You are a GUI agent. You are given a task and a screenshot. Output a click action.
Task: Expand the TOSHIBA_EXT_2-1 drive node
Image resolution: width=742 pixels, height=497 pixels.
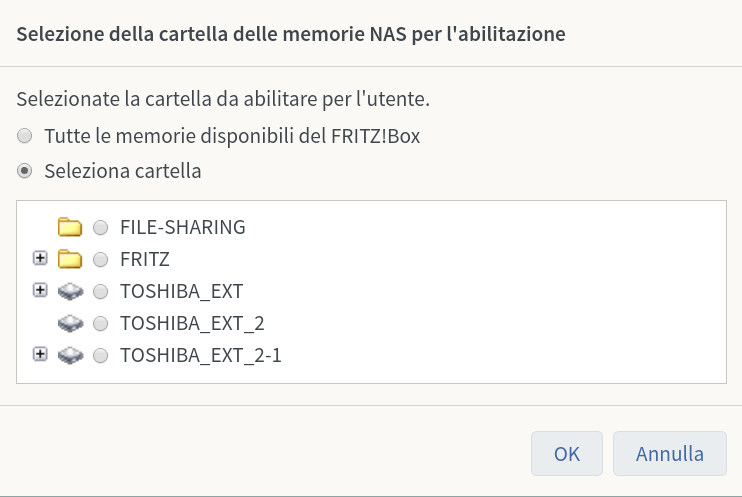click(x=40, y=354)
